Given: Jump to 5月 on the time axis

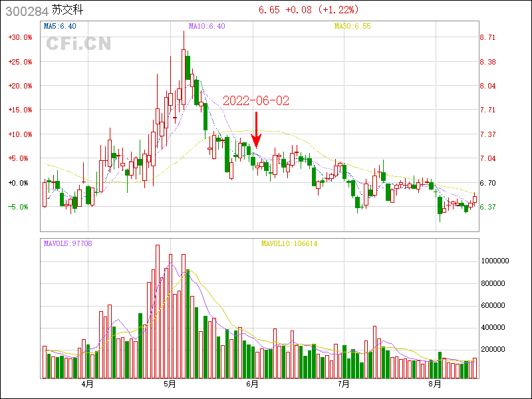Looking at the screenshot, I should (x=170, y=384).
